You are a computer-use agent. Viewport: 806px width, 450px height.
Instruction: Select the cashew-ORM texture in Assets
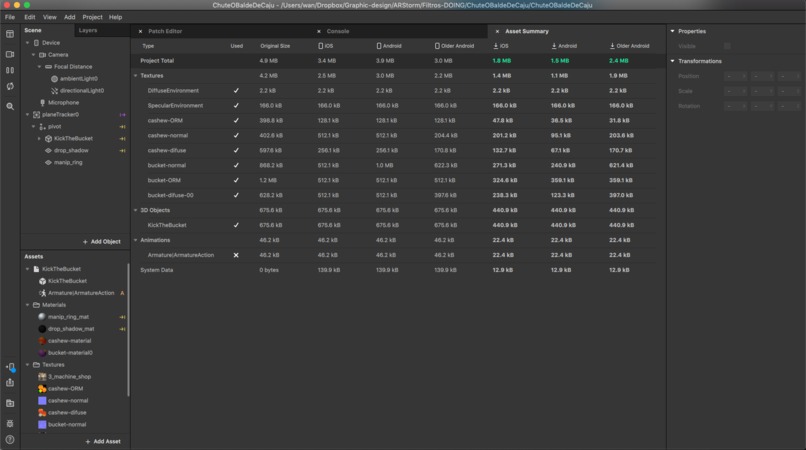65,389
